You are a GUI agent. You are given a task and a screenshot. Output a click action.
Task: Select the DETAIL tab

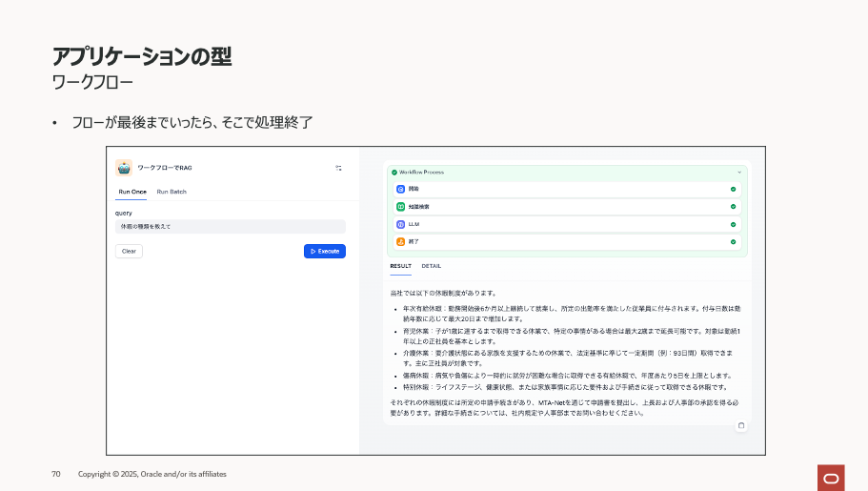click(x=432, y=266)
